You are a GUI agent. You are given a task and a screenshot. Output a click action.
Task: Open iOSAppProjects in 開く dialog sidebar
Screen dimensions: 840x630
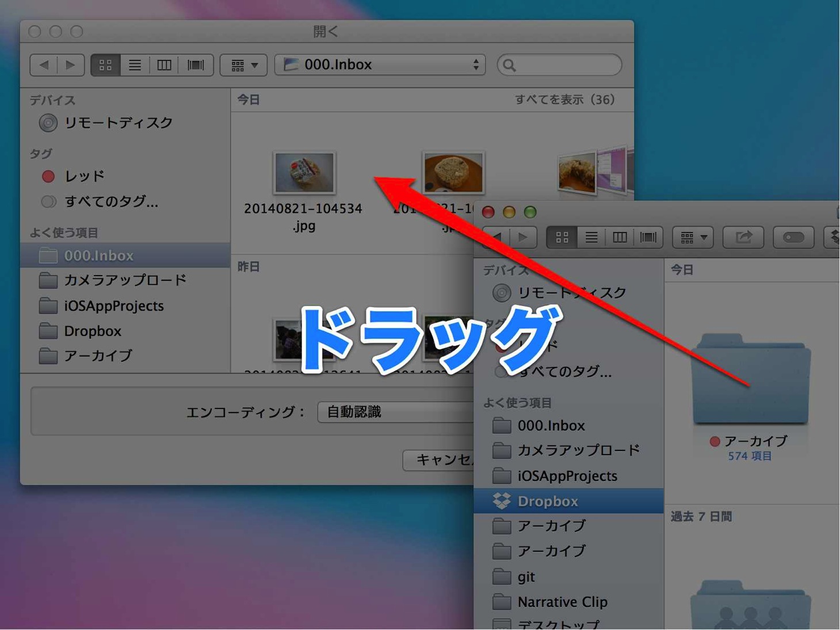coord(125,306)
